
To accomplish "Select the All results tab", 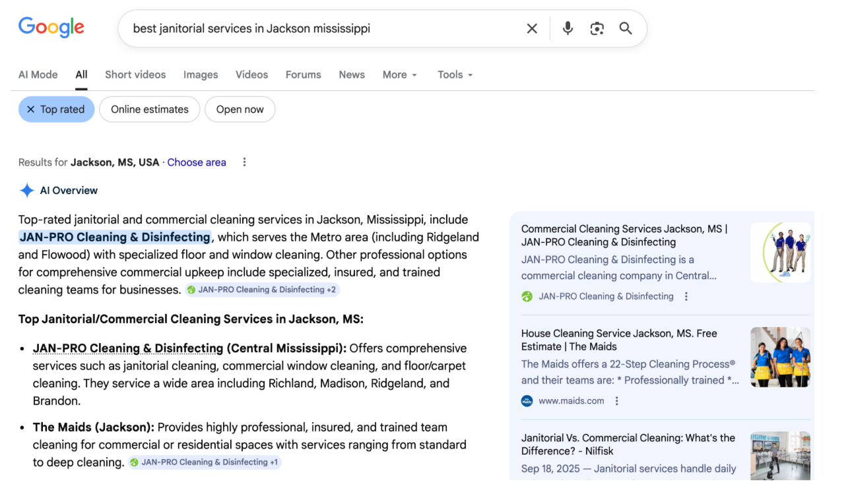I will pos(81,75).
